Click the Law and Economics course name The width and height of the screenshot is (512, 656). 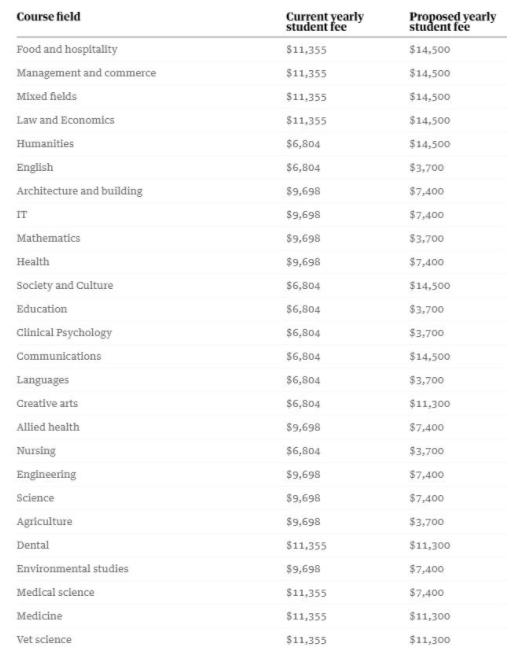click(x=65, y=120)
